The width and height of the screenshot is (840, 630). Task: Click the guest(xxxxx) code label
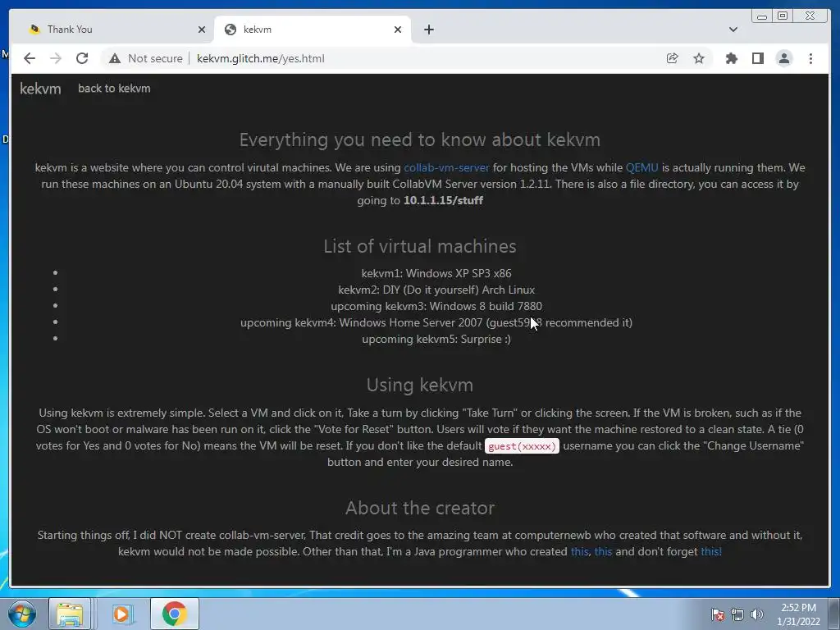coord(522,445)
